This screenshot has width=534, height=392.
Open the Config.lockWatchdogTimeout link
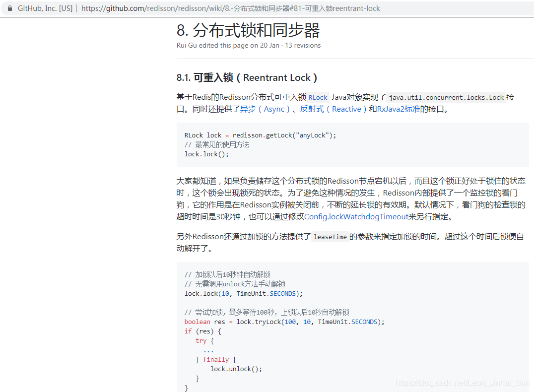click(356, 217)
